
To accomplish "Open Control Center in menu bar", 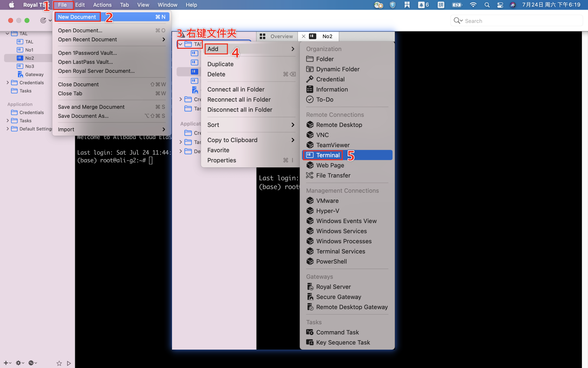I will point(500,5).
